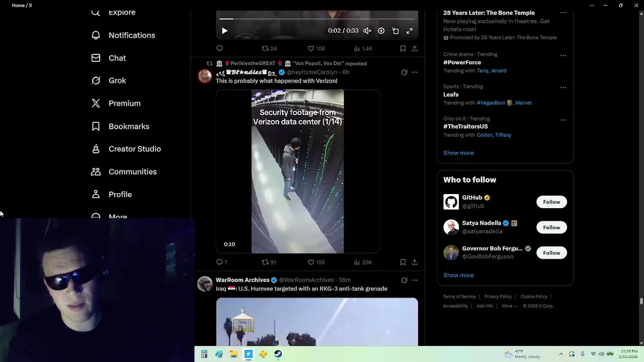The height and width of the screenshot is (362, 644).
Task: Show more accounts to follow
Action: (458, 275)
